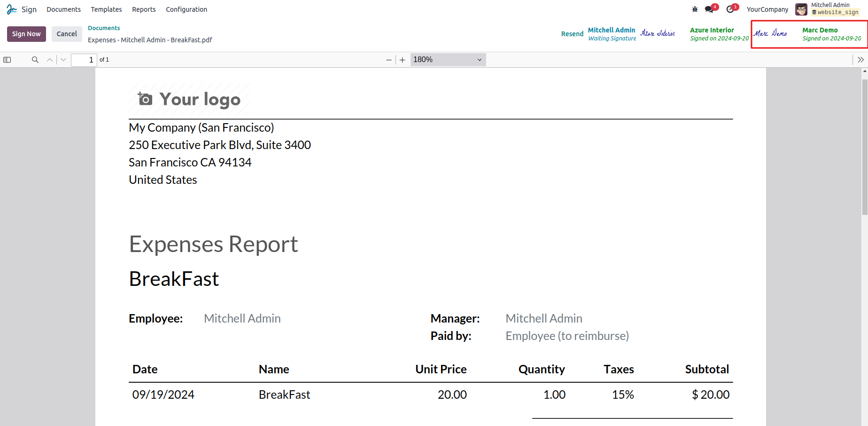Click the Resend link

pyautogui.click(x=572, y=34)
